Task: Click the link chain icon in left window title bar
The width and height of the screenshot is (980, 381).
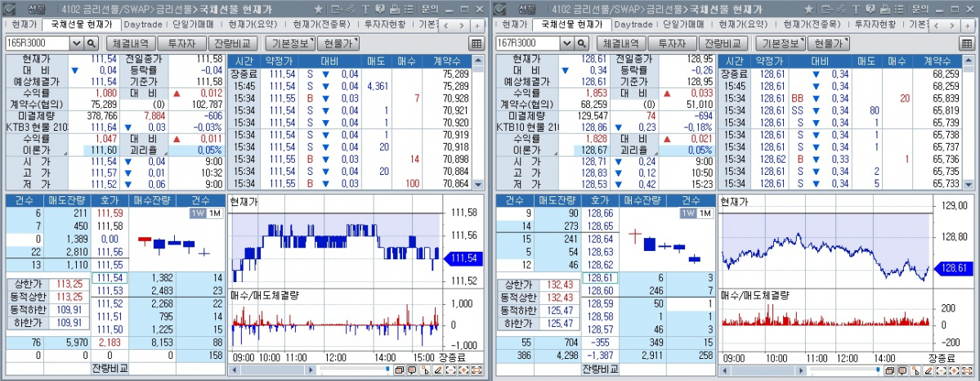Action: pyautogui.click(x=351, y=9)
